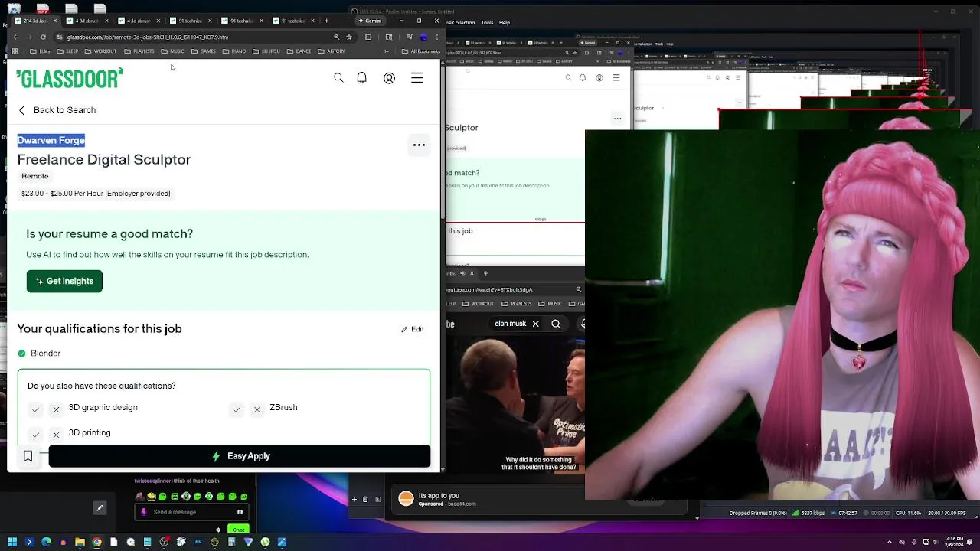Image resolution: width=980 pixels, height=551 pixels.
Task: Open chat settings gear
Action: (x=219, y=529)
